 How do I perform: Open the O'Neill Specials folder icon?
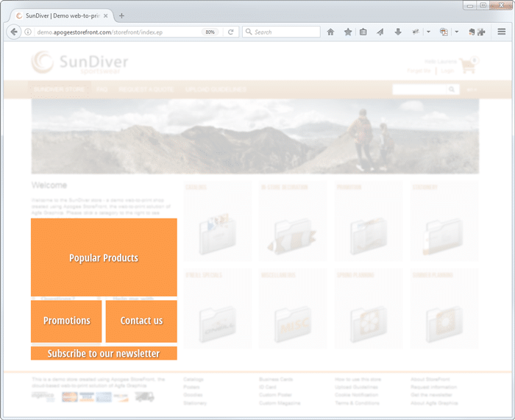point(218,324)
